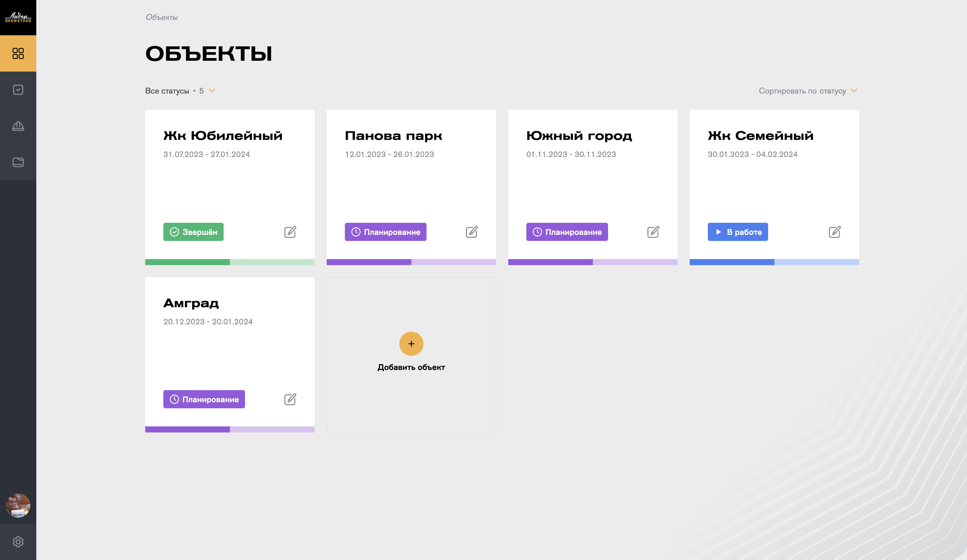Open the settings gear in sidebar
The width and height of the screenshot is (967, 560).
point(18,542)
